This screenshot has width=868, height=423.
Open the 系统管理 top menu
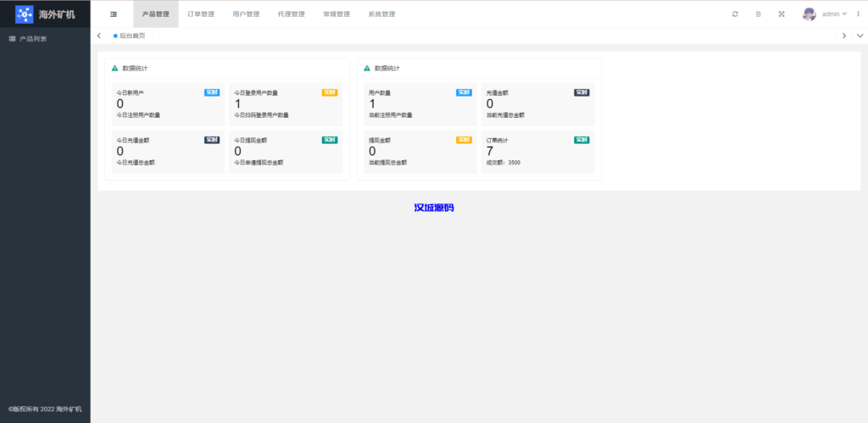point(381,14)
